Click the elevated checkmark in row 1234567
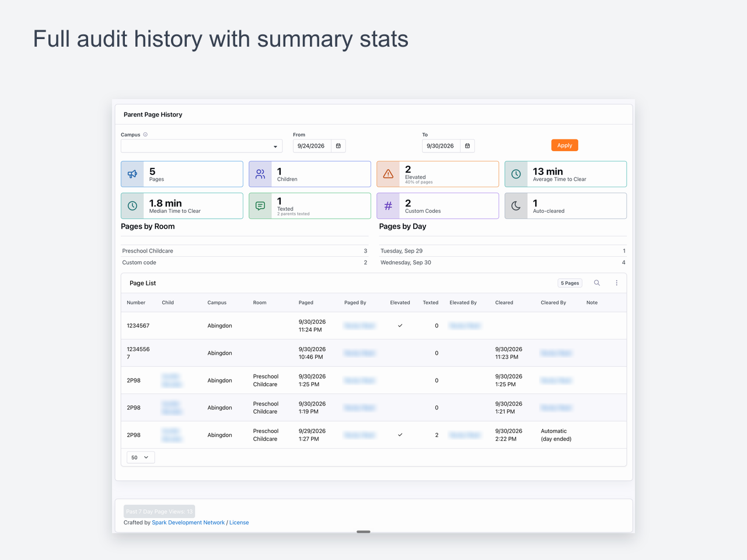The image size is (747, 560). tap(400, 325)
